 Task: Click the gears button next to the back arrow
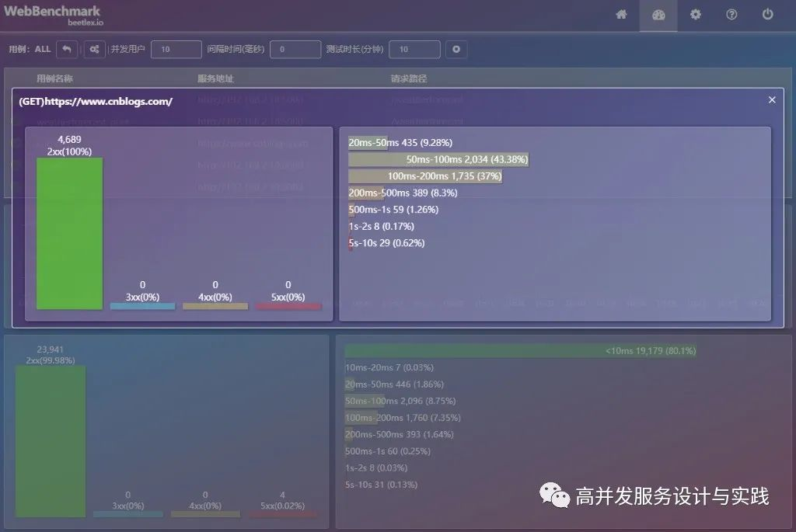click(94, 49)
